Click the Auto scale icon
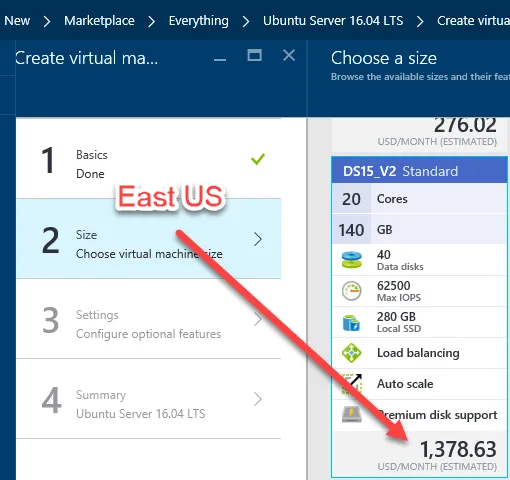 (352, 384)
